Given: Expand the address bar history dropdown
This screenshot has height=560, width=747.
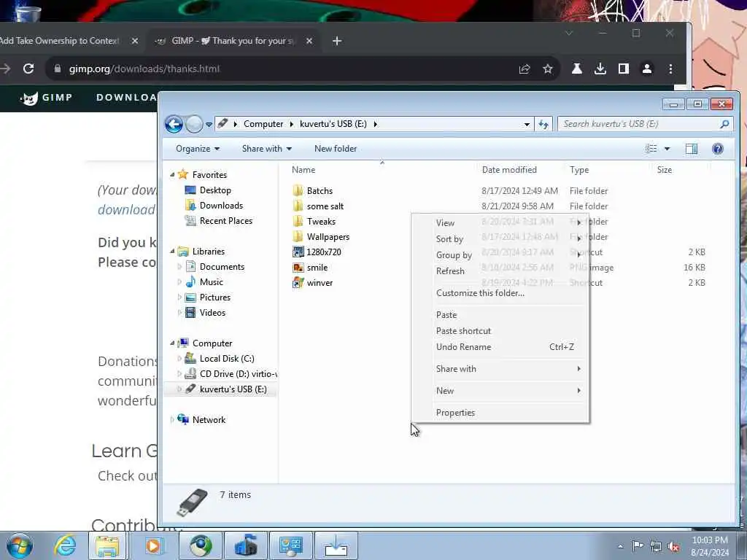Looking at the screenshot, I should (x=527, y=124).
